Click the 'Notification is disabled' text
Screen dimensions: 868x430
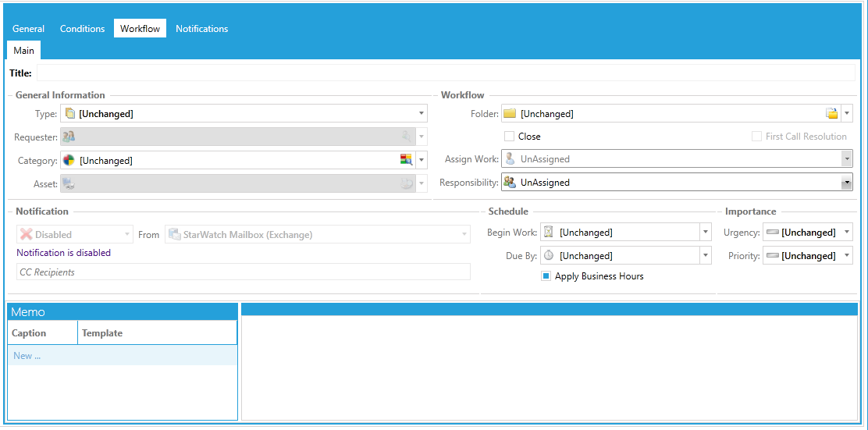(x=64, y=252)
